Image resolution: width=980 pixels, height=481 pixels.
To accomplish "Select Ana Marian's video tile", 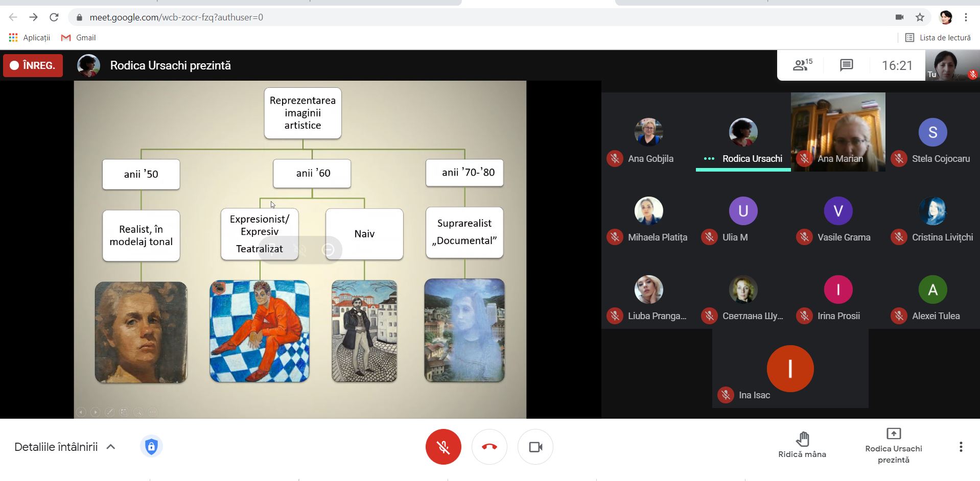I will tap(838, 132).
